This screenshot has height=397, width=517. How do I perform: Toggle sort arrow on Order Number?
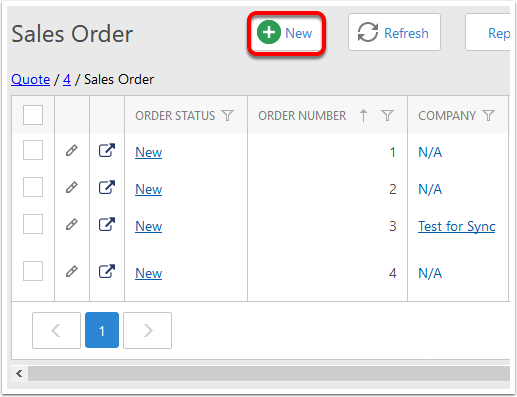(x=363, y=115)
